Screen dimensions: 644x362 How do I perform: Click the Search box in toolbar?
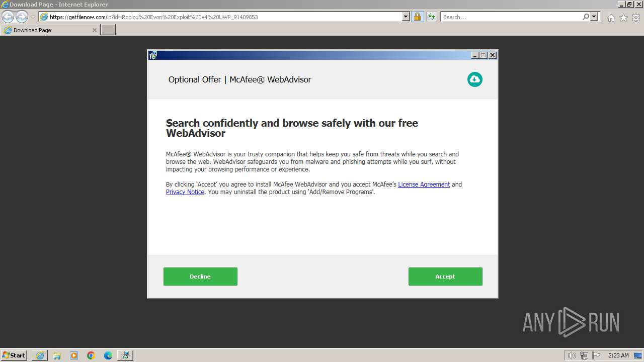click(511, 17)
